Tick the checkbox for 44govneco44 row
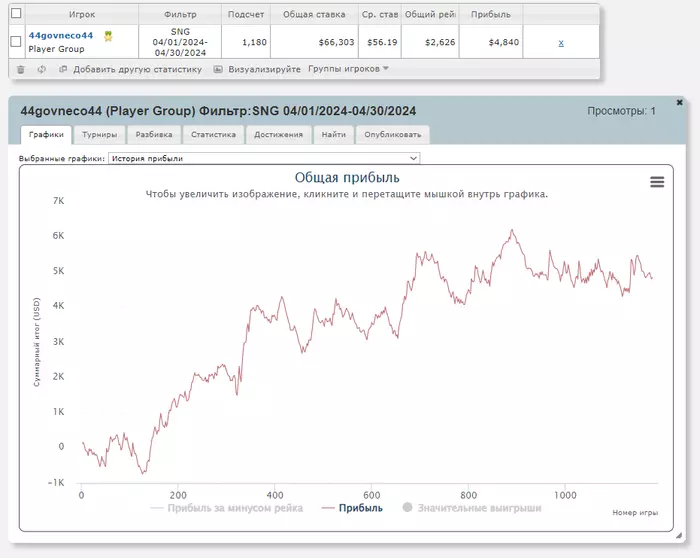 point(16,42)
